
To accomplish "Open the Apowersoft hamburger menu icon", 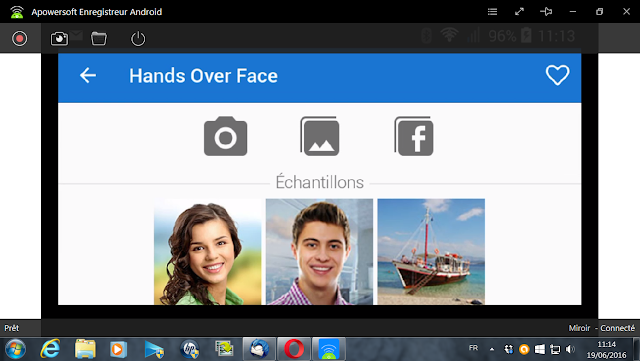I will 493,11.
